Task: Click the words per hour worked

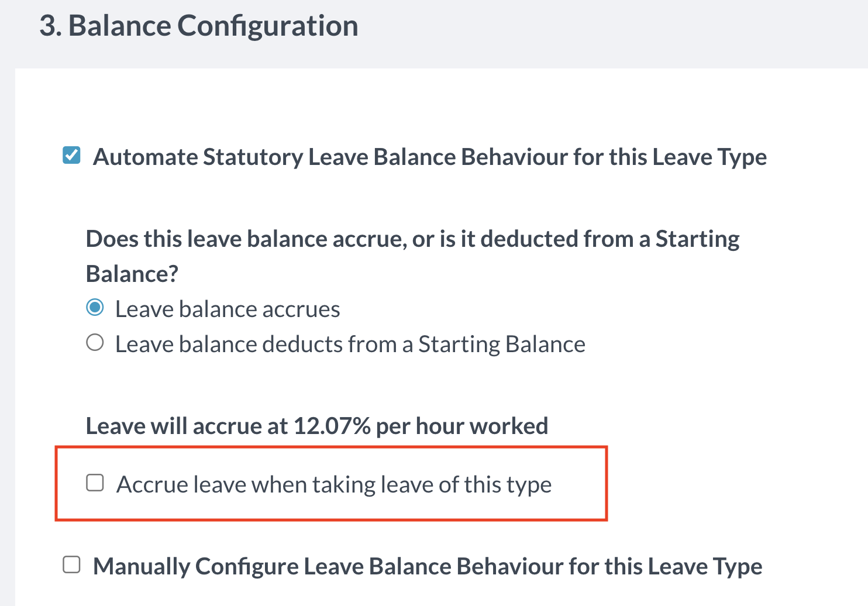Action: 461,426
